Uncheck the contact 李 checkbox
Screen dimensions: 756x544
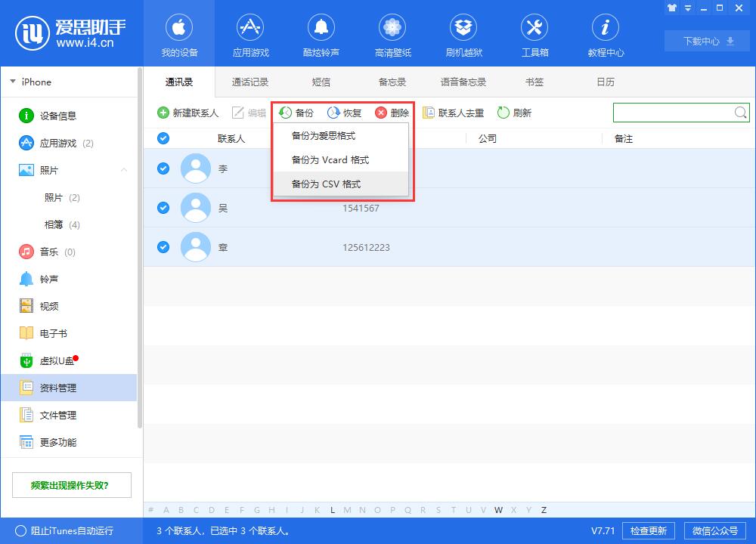(163, 168)
